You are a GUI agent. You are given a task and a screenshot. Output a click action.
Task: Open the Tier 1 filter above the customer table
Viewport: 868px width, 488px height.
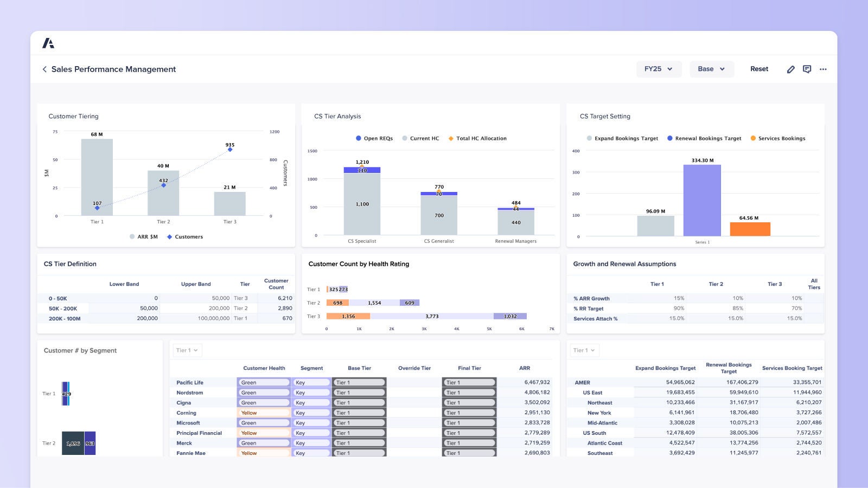[186, 350]
